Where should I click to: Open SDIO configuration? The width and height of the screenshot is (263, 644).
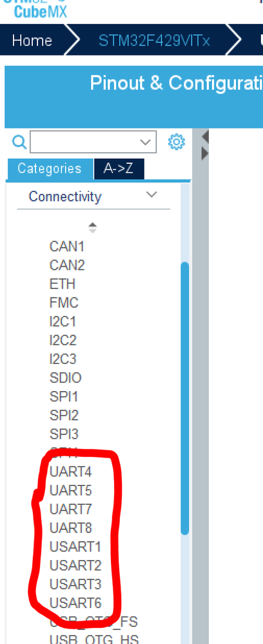point(65,378)
